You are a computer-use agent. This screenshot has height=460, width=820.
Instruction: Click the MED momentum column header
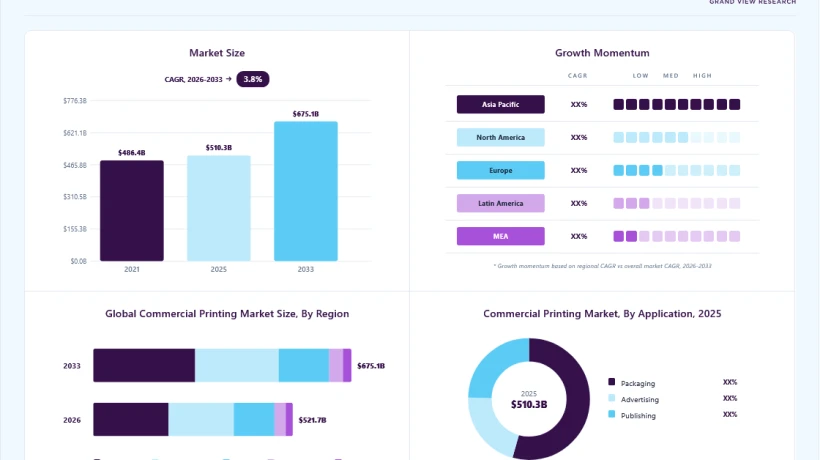[671, 76]
